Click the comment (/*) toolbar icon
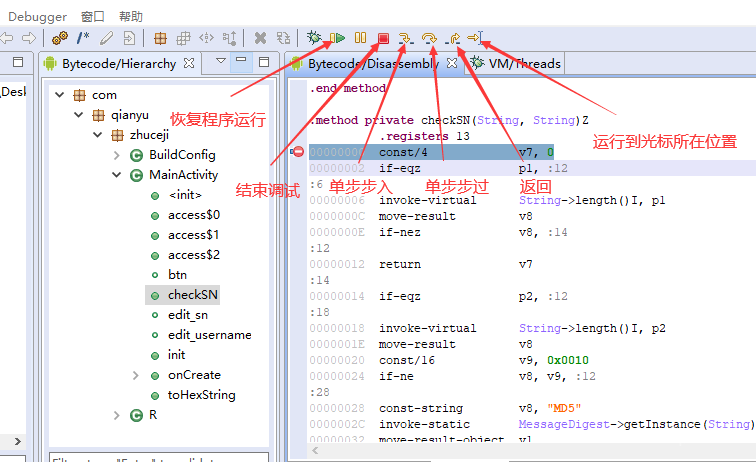756x462 pixels. (83, 38)
